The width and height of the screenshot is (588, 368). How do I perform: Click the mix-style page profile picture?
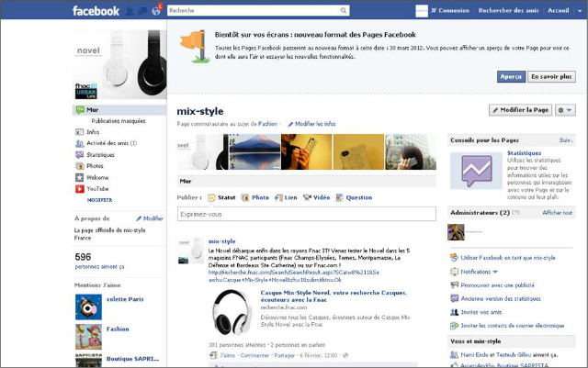click(x=120, y=64)
